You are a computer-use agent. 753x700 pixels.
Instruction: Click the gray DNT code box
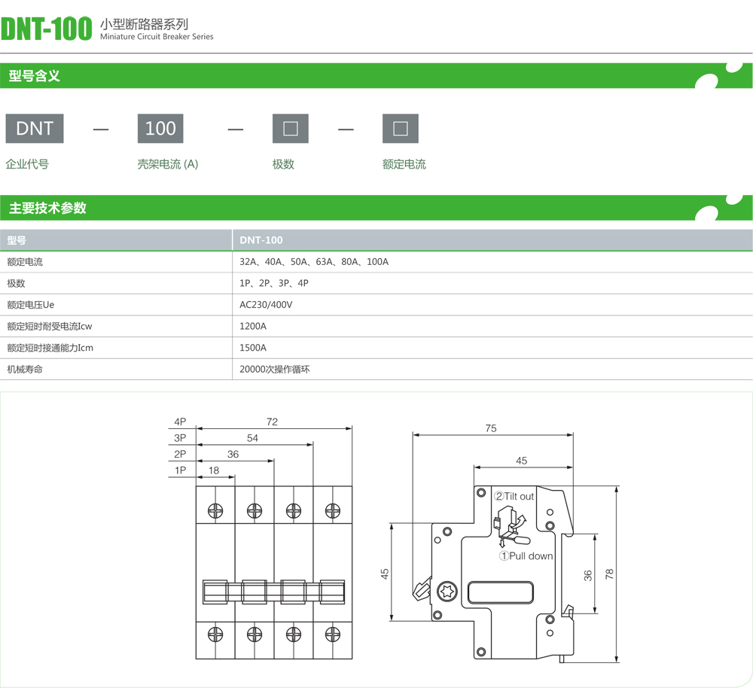click(35, 129)
